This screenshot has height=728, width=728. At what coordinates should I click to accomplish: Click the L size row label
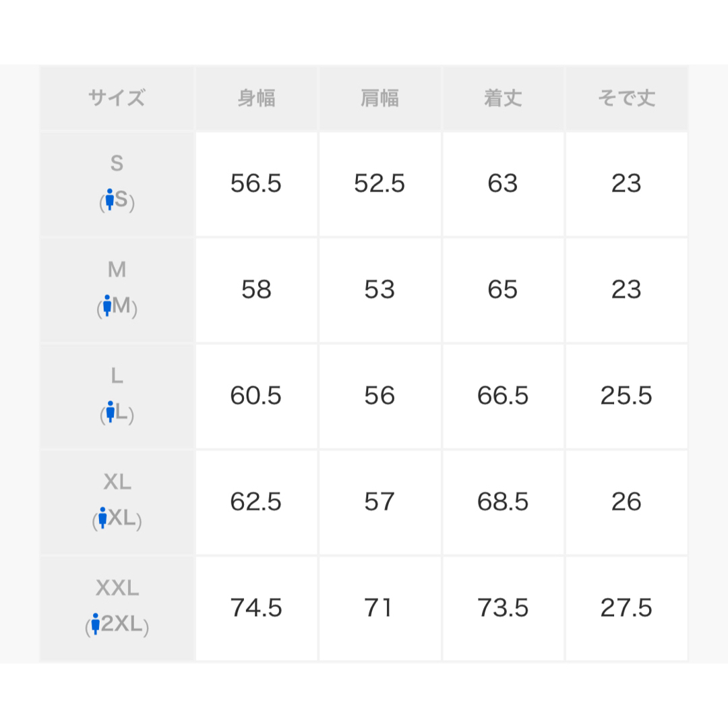[x=117, y=396]
